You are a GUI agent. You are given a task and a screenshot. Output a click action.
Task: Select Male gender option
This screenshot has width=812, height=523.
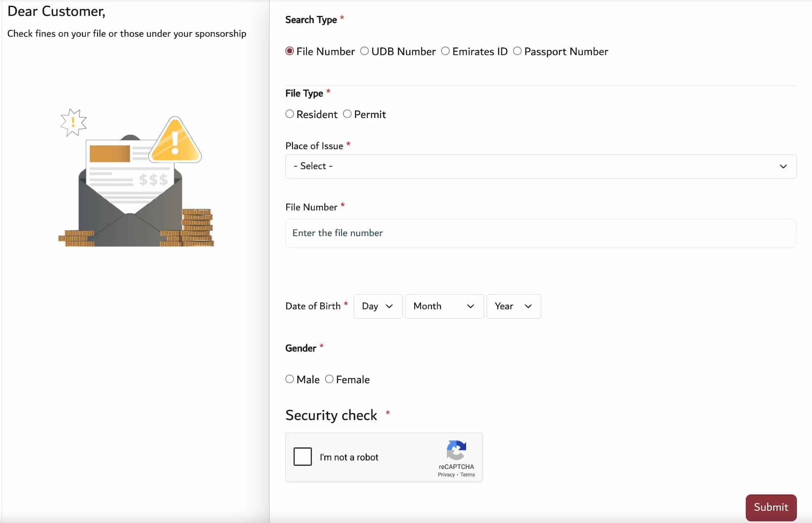pyautogui.click(x=290, y=379)
